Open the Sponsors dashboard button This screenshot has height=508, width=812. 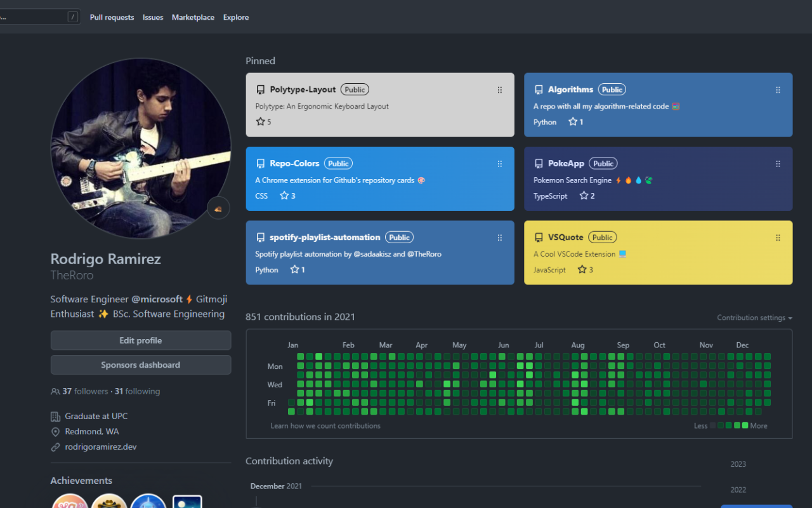tap(141, 365)
